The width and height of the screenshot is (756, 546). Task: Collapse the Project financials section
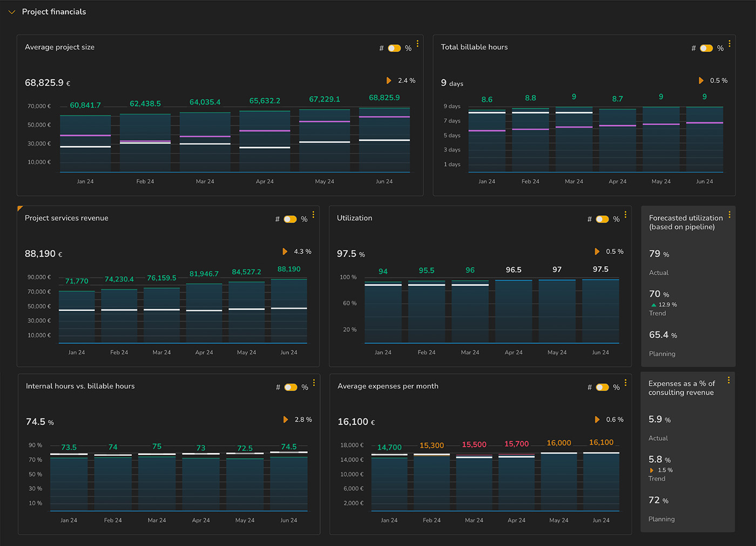[x=11, y=11]
